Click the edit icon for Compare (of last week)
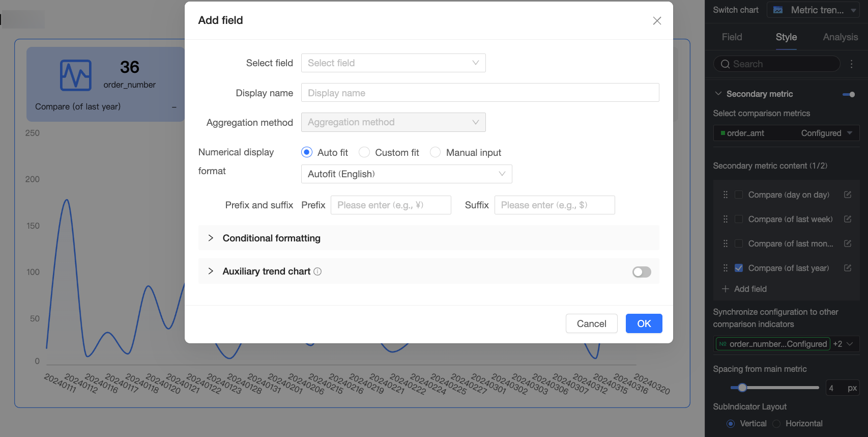868x437 pixels. 848,219
